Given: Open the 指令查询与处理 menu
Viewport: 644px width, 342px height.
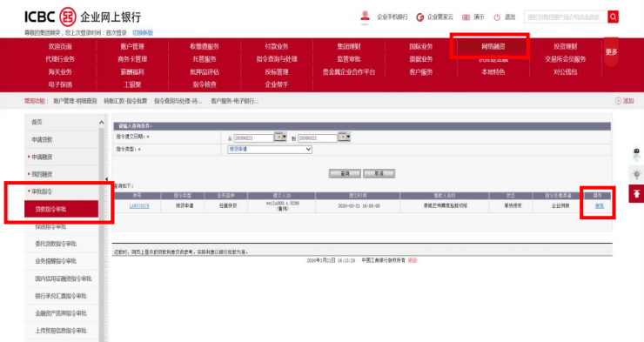Looking at the screenshot, I should [x=277, y=59].
